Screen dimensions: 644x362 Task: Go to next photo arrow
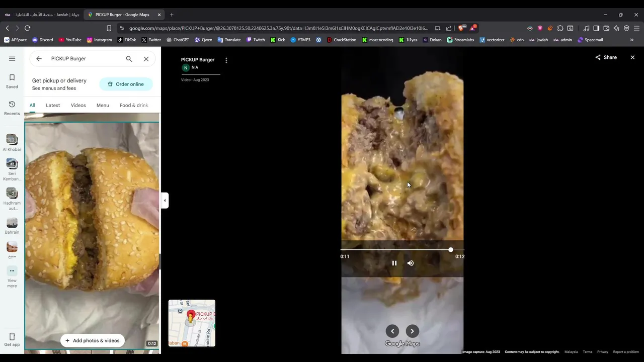click(x=412, y=331)
